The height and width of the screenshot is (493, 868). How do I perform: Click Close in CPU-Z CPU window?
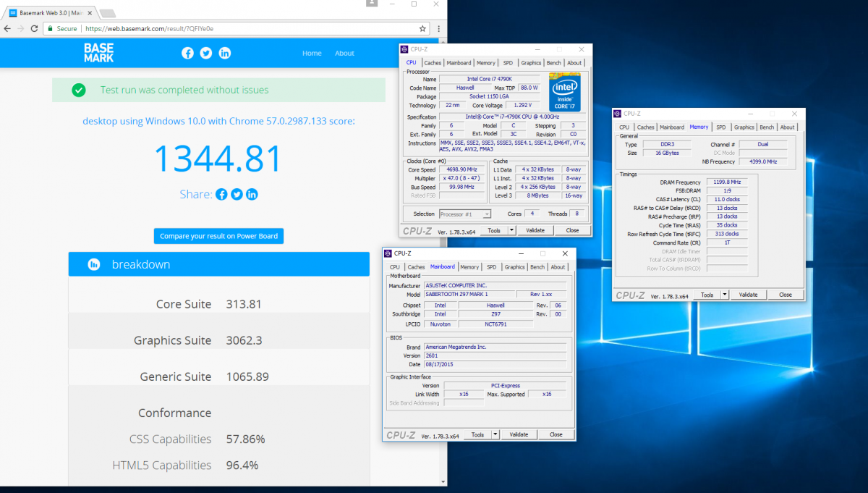(x=572, y=230)
